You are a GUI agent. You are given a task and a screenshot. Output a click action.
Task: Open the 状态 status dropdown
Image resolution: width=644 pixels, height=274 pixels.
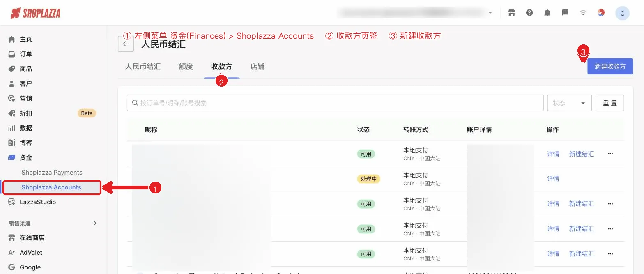[x=569, y=103]
